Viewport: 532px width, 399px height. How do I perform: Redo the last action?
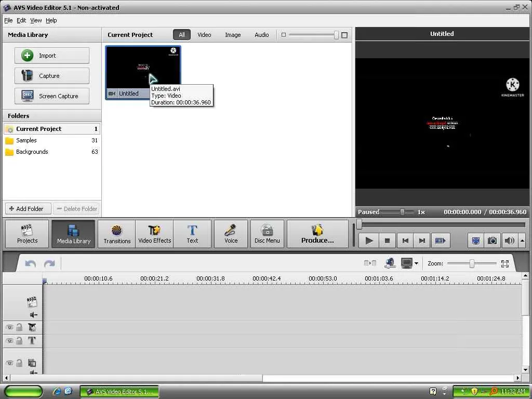[x=49, y=263]
